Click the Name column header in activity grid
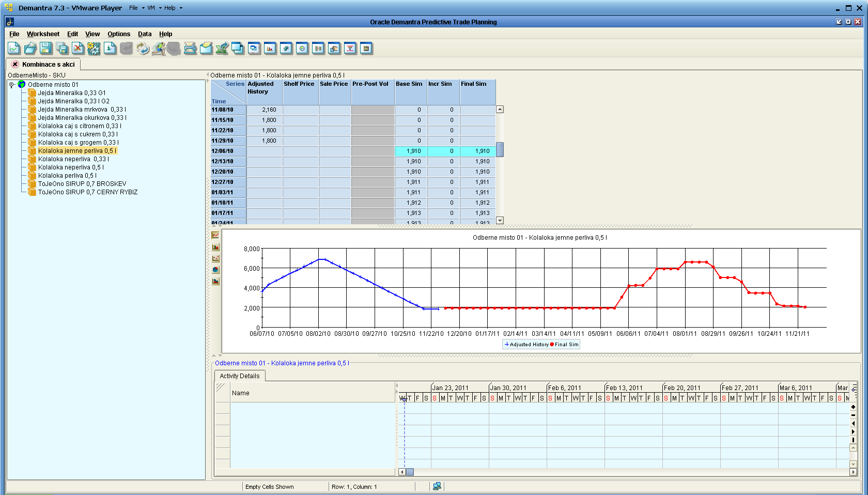Viewport: 868px width, 495px height. [313, 393]
